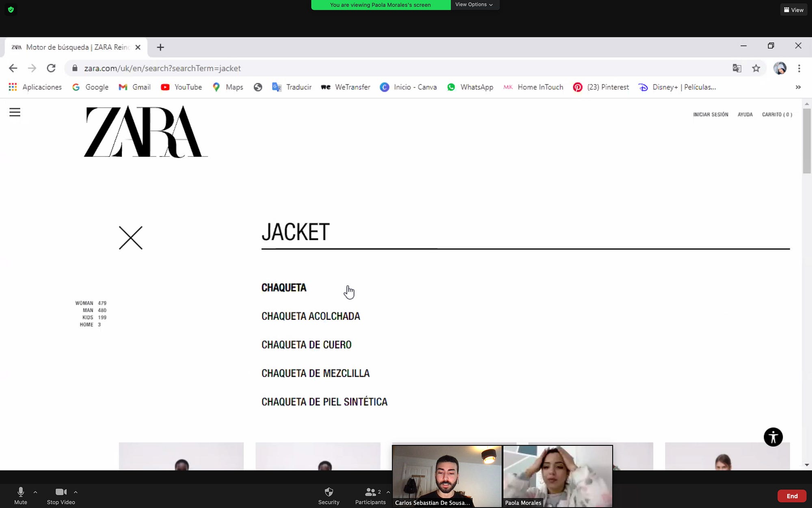The width and height of the screenshot is (812, 508).
Task: Click AYUDA help link
Action: (x=745, y=115)
